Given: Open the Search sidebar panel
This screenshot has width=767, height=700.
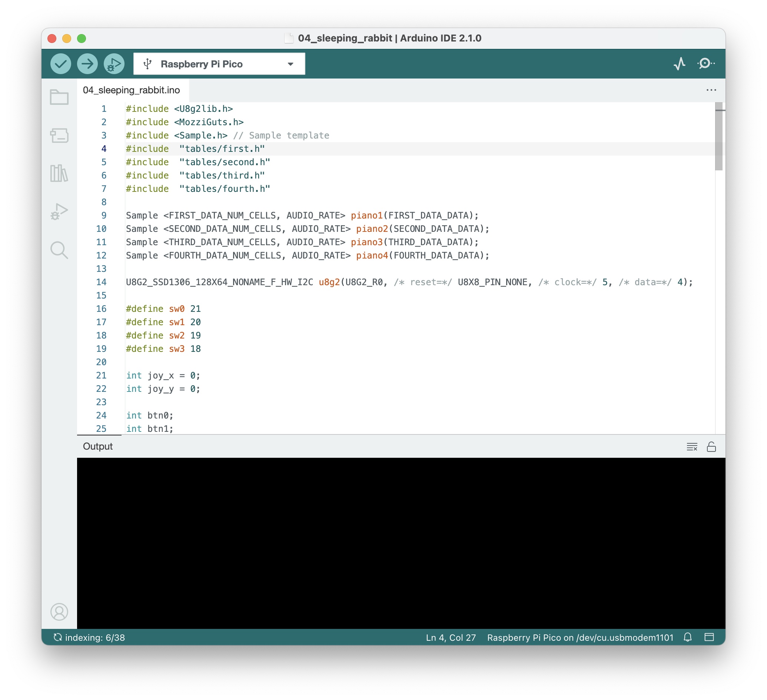Looking at the screenshot, I should click(x=59, y=250).
